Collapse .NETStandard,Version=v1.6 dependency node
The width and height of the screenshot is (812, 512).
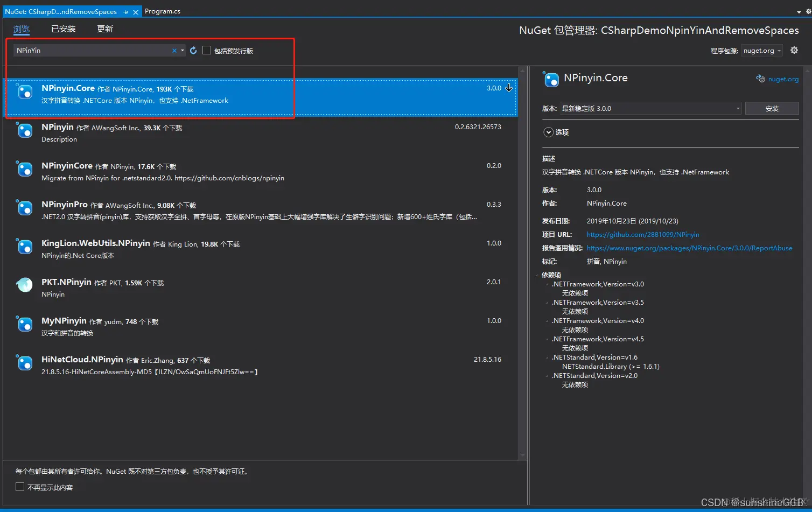click(548, 357)
